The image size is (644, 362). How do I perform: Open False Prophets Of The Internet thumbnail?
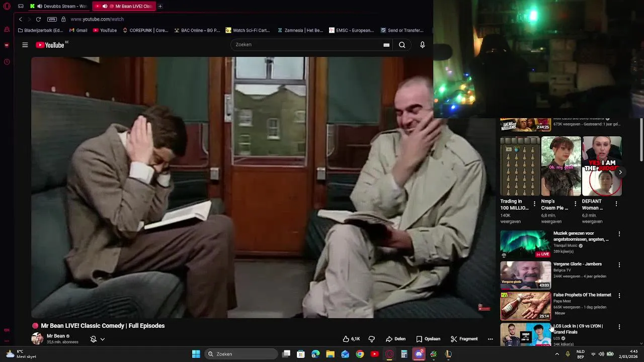(x=525, y=306)
